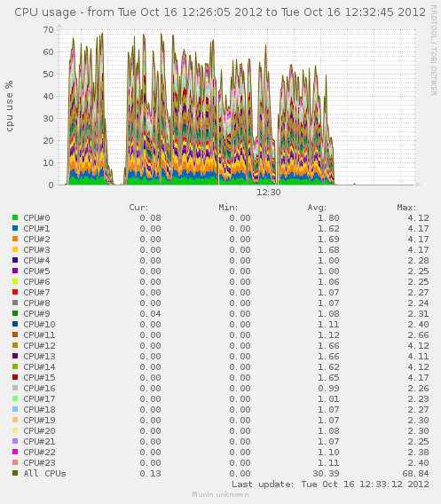Click the All CPUs legend label
The height and width of the screenshot is (504, 441).
(44, 474)
